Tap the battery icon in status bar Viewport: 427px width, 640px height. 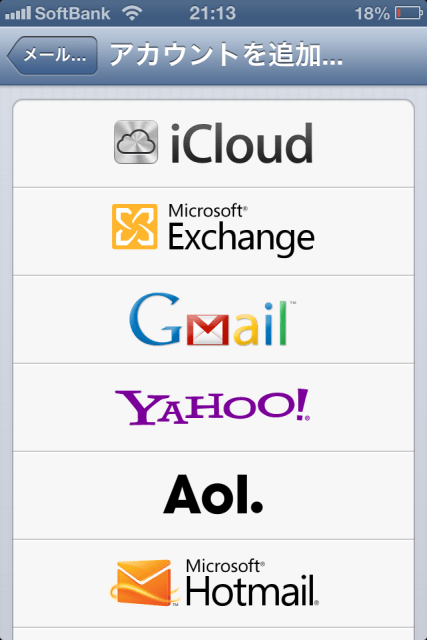409,13
